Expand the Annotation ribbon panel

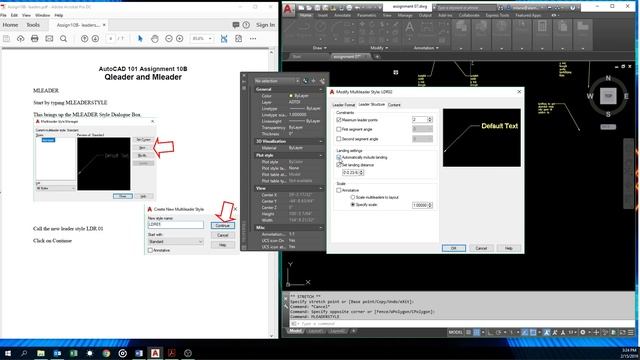click(x=426, y=48)
